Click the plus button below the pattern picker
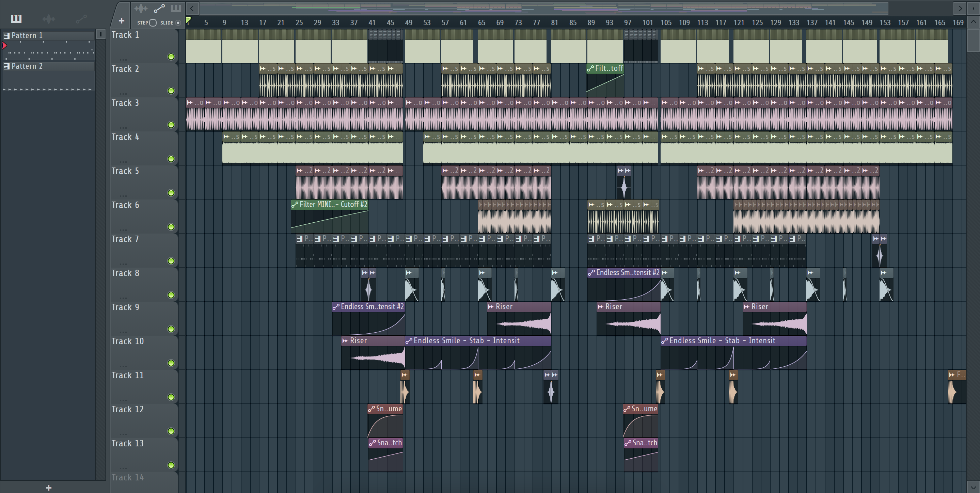Screen dimensions: 980x493 point(49,488)
